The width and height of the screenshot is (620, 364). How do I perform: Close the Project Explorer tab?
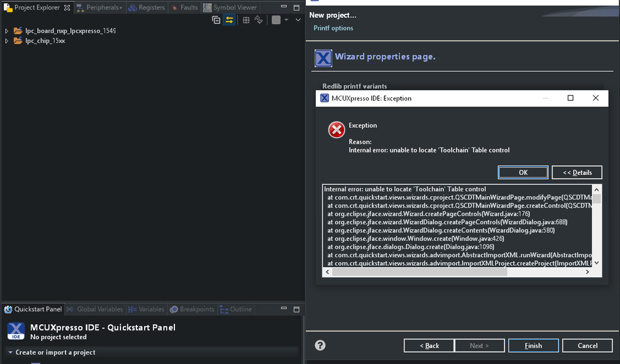pyautogui.click(x=67, y=7)
